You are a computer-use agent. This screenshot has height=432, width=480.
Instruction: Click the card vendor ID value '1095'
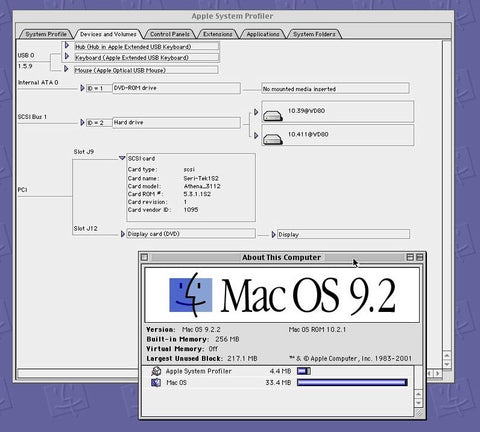(x=191, y=210)
